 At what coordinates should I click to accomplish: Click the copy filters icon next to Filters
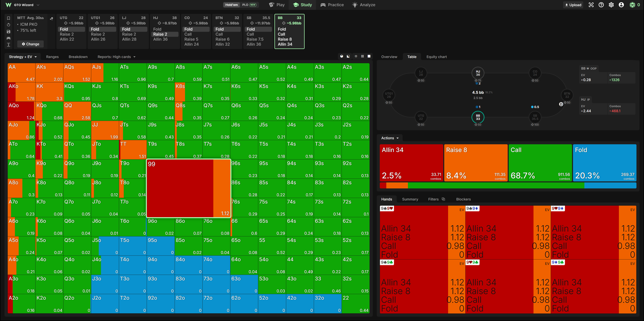click(x=443, y=199)
